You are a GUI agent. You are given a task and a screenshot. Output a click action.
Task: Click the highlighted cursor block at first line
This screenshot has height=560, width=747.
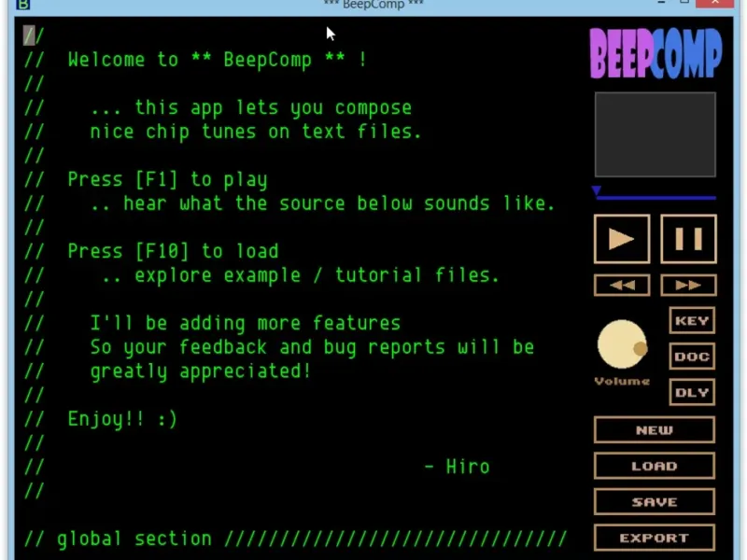pos(29,35)
